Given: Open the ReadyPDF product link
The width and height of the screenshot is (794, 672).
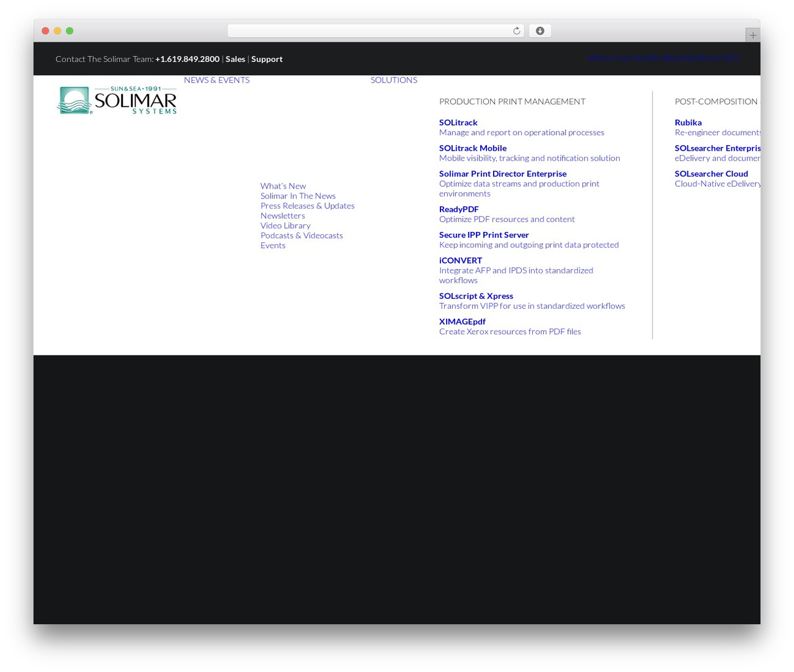Looking at the screenshot, I should point(459,210).
